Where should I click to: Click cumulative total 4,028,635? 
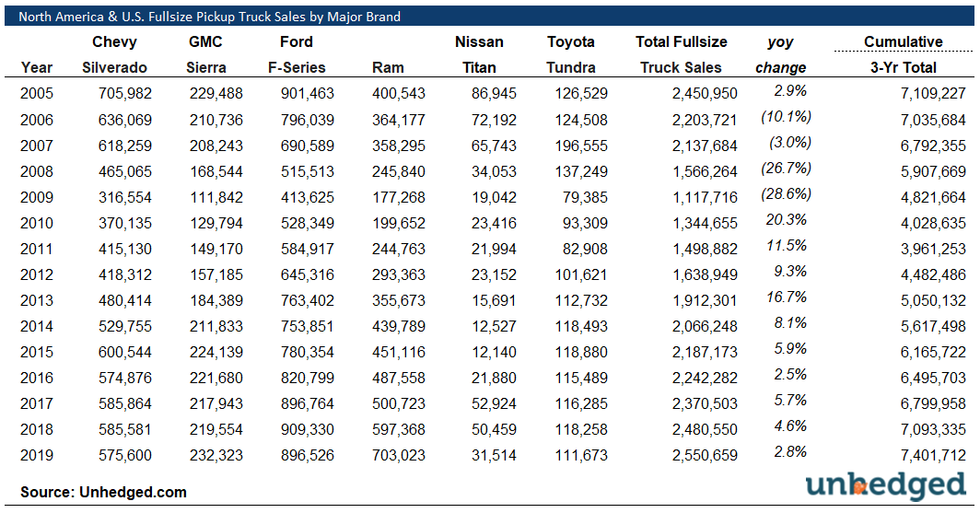(x=933, y=223)
